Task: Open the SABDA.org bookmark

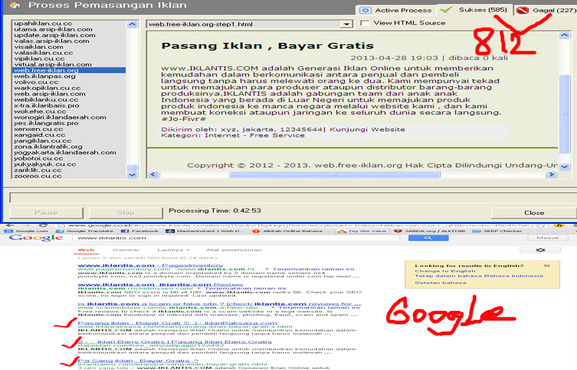Action: (x=430, y=231)
